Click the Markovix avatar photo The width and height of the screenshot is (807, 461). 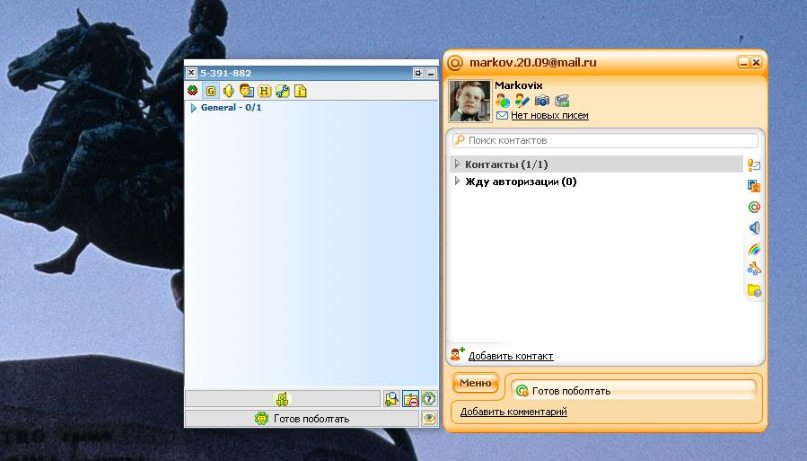point(470,101)
